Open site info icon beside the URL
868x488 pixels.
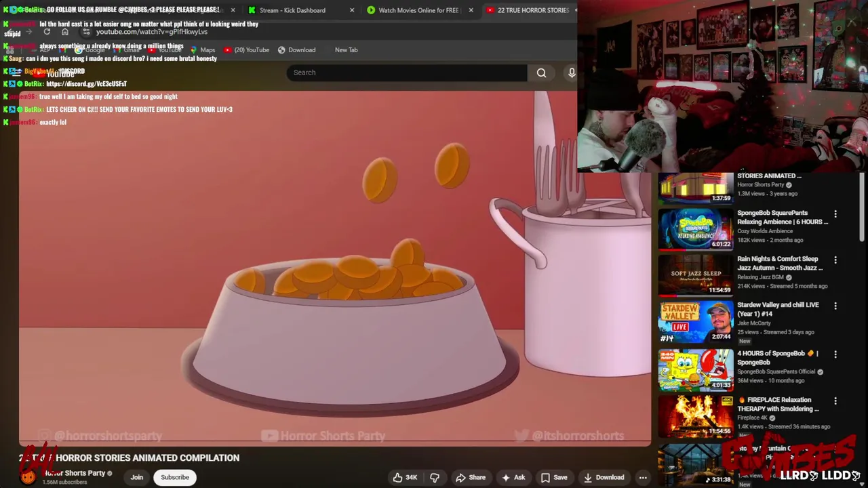[86, 32]
